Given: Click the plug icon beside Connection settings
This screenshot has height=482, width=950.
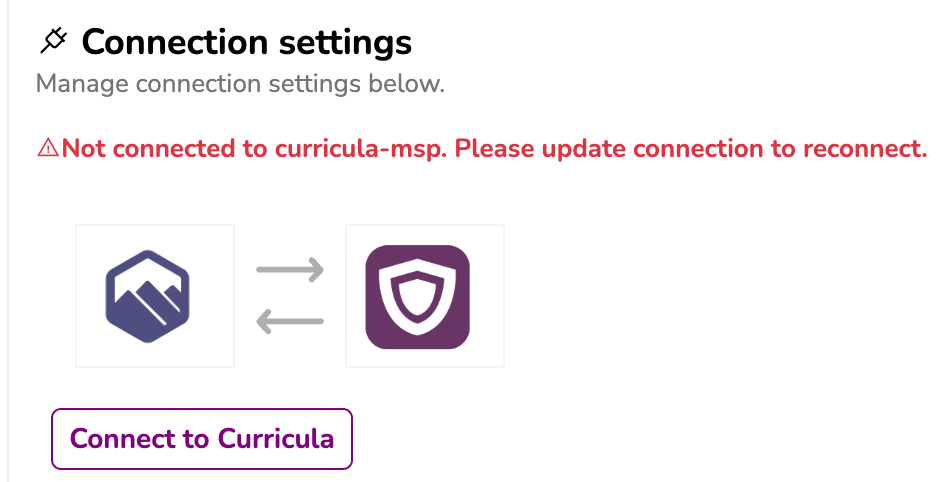Looking at the screenshot, I should coord(53,42).
